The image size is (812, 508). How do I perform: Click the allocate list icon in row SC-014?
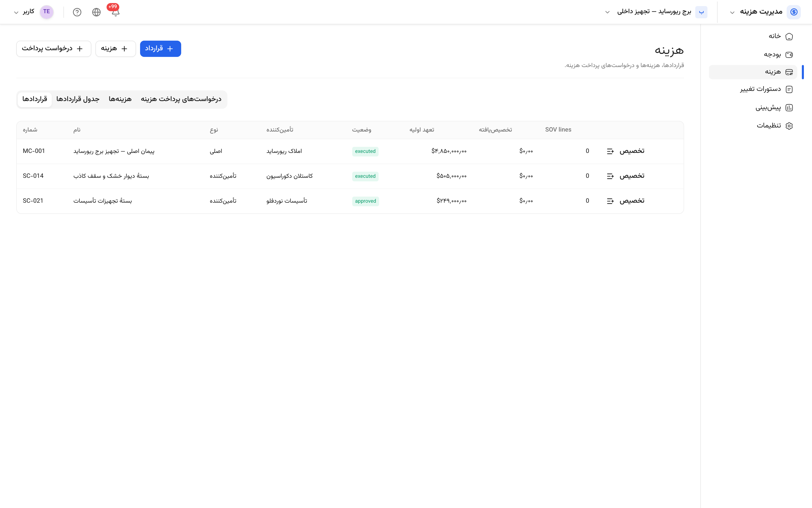pyautogui.click(x=610, y=176)
